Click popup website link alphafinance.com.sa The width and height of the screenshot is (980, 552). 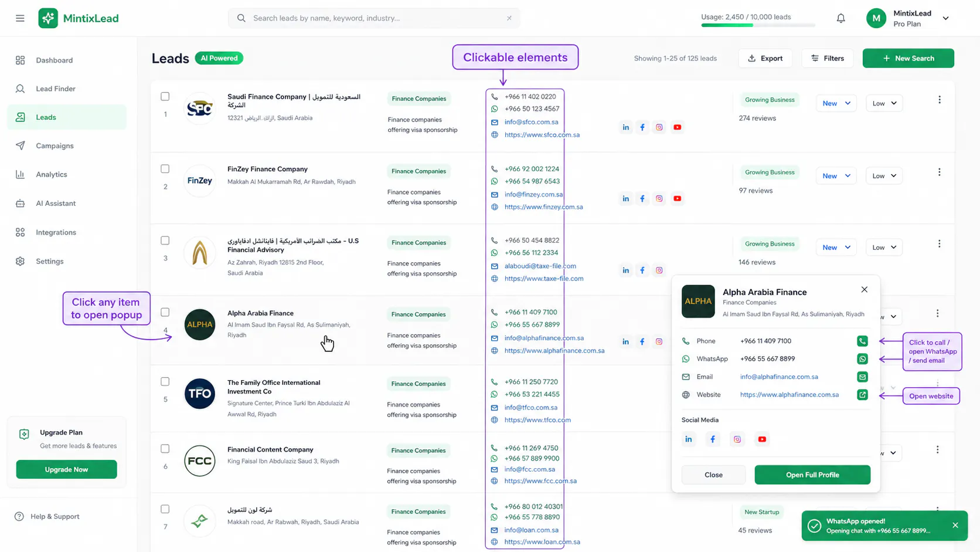(x=789, y=395)
